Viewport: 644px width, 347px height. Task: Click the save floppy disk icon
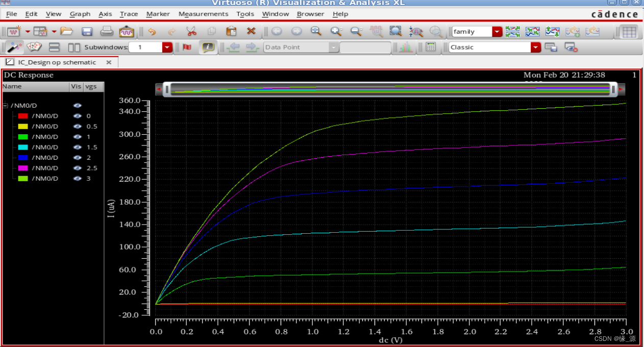point(87,32)
